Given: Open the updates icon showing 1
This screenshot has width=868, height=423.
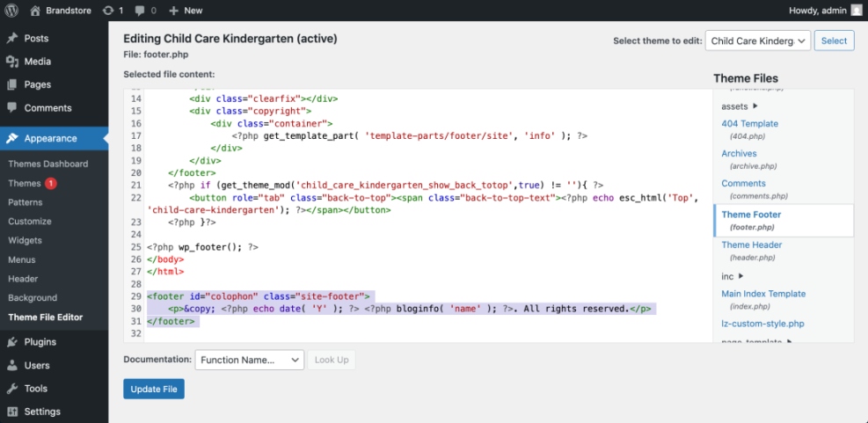Looking at the screenshot, I should [108, 10].
